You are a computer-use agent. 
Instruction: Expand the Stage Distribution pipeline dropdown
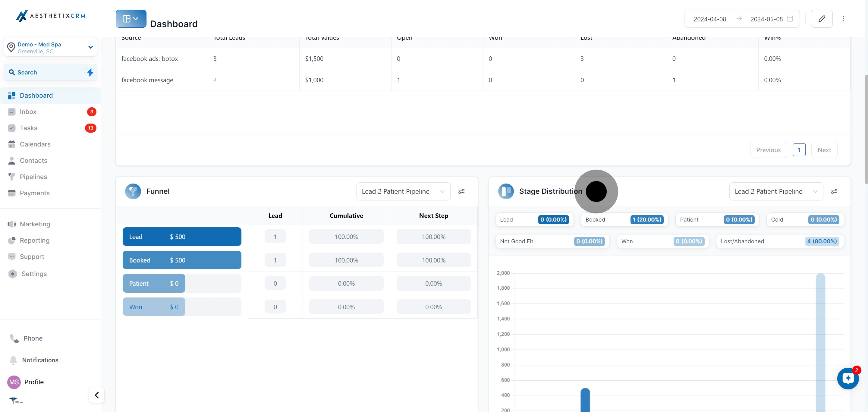point(776,191)
